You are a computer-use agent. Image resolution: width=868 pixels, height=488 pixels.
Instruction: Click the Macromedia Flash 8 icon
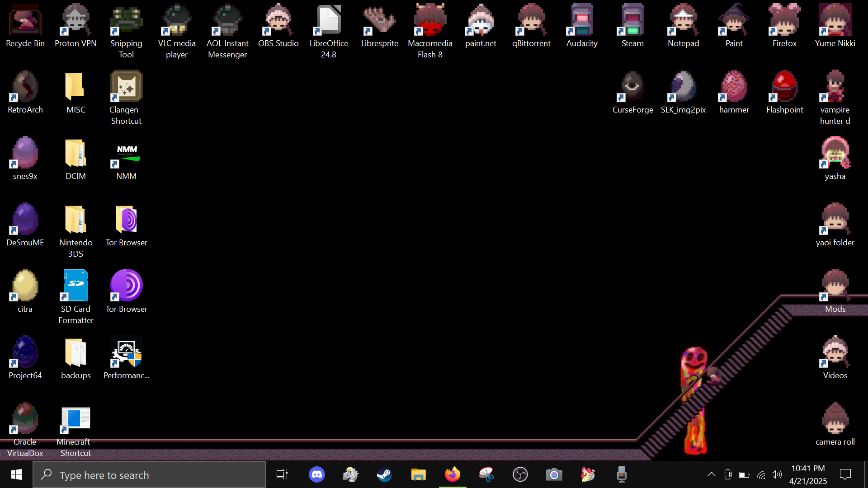coord(430,21)
